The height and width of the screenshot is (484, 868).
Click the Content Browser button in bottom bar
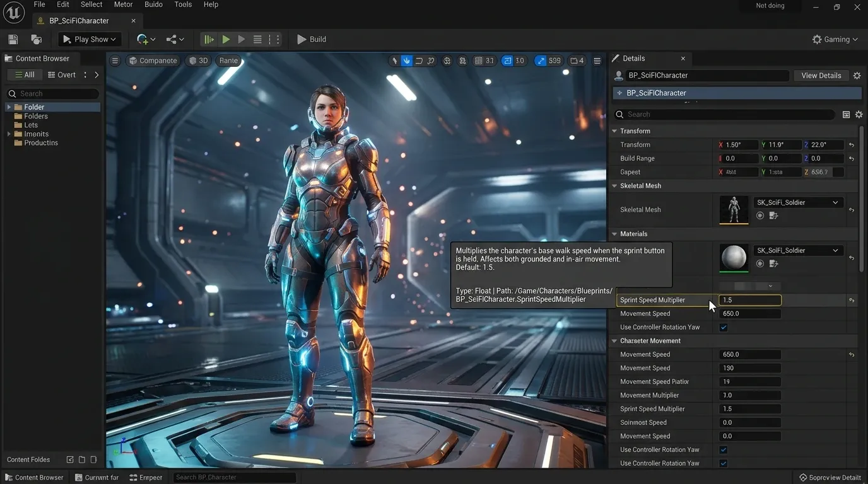(34, 477)
